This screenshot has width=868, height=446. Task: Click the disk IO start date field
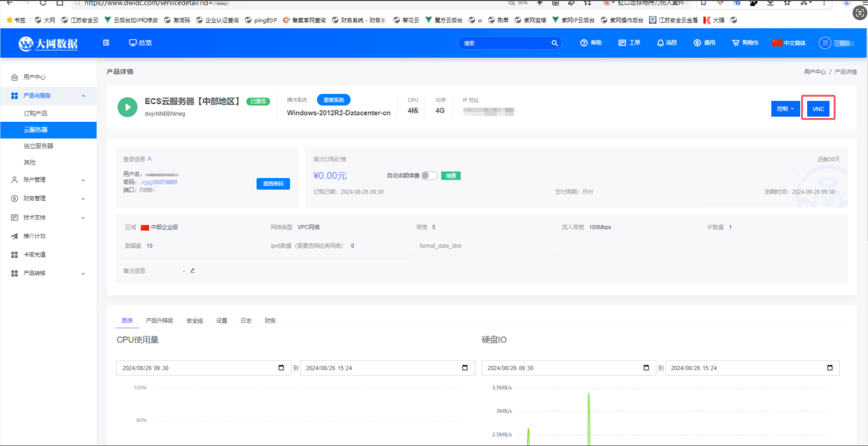coord(569,368)
